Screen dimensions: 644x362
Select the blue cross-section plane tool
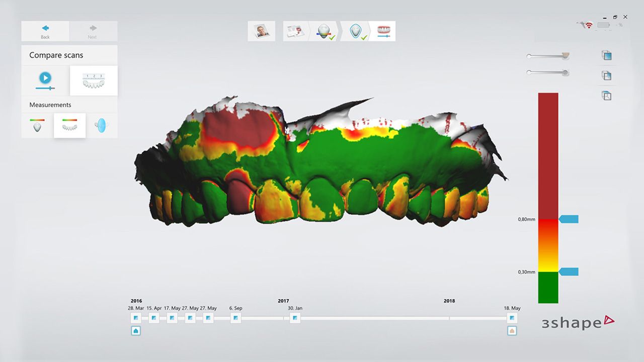coord(101,125)
